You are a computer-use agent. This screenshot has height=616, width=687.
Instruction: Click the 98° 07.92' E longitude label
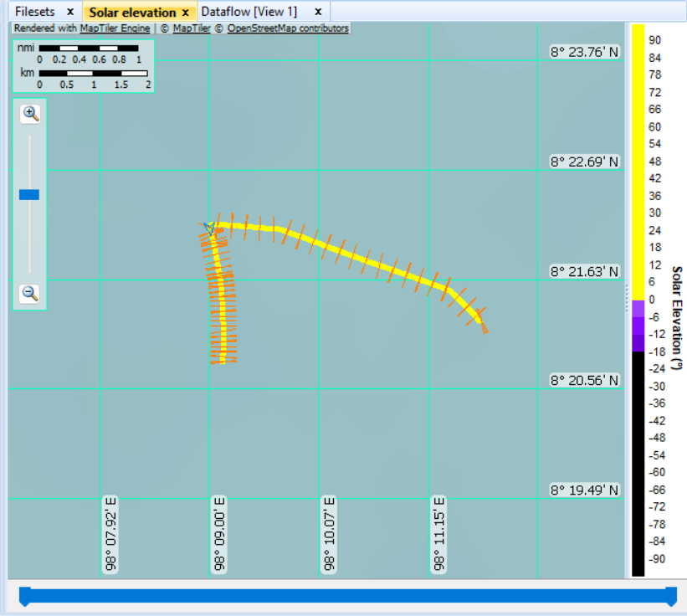pos(110,534)
